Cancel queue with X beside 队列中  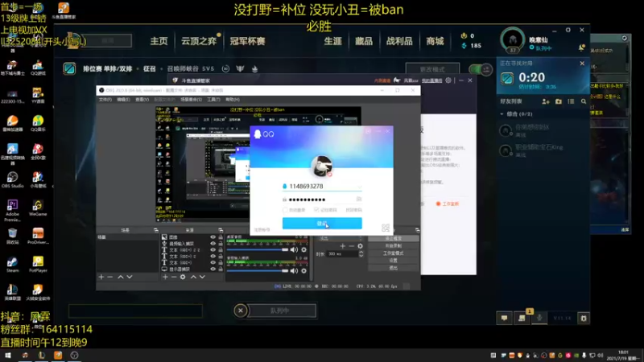pos(241,311)
